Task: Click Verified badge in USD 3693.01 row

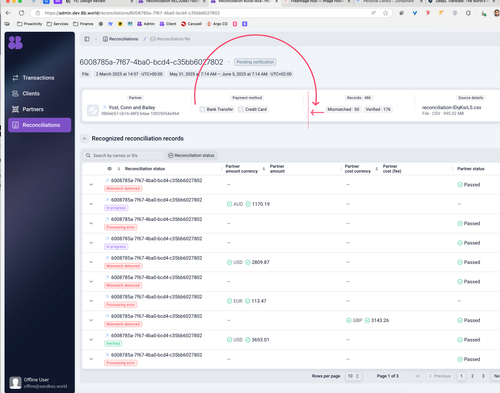Action: [113, 343]
